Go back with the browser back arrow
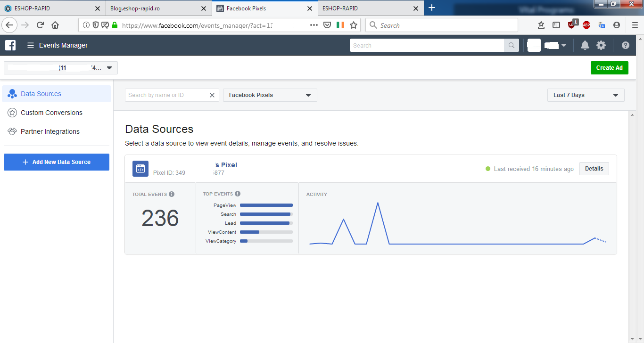644x343 pixels. click(10, 25)
